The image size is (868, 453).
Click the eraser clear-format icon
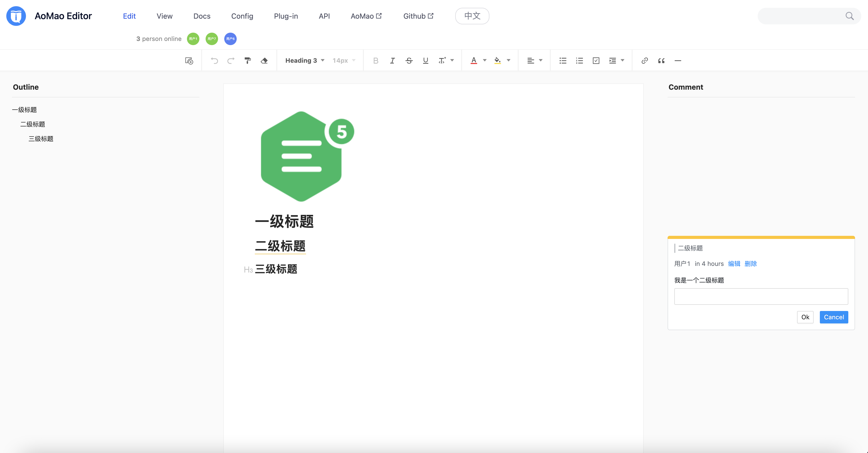coord(264,61)
